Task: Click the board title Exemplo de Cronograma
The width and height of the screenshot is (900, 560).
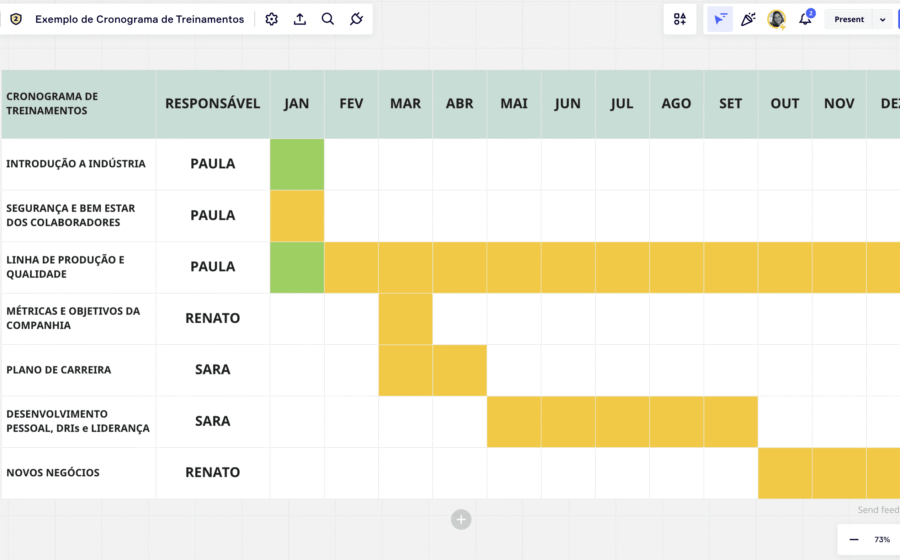Action: click(139, 19)
